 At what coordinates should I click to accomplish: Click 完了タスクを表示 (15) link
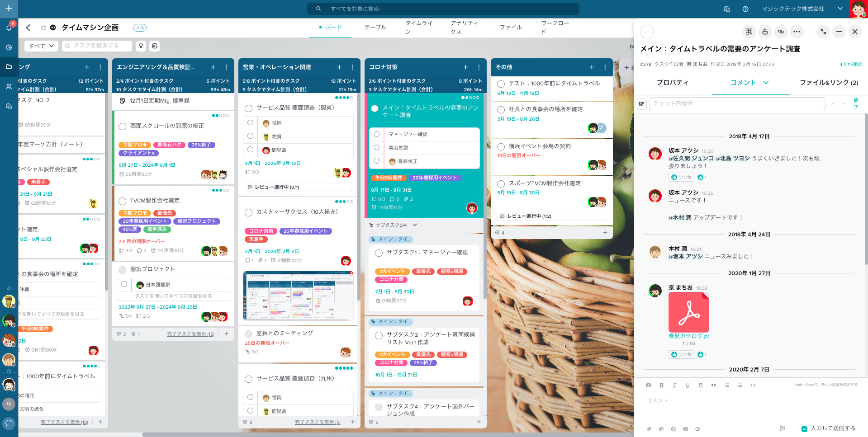click(x=190, y=334)
